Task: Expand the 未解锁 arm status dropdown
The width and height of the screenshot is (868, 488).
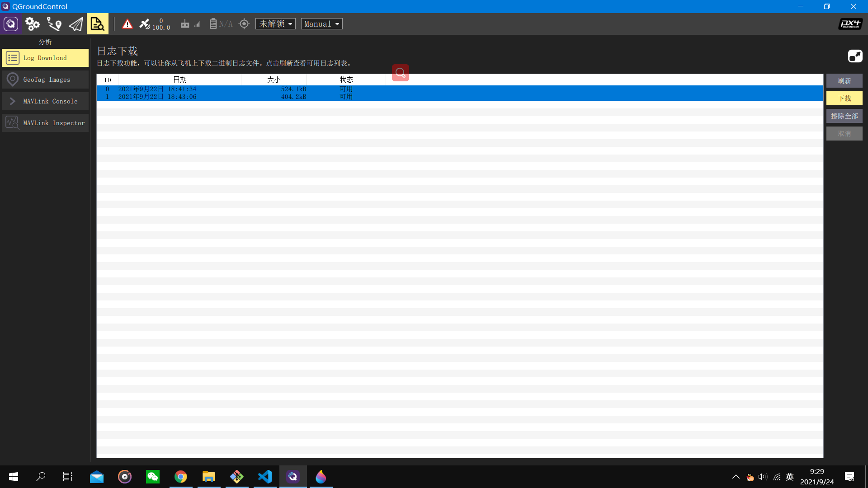Action: tap(275, 24)
